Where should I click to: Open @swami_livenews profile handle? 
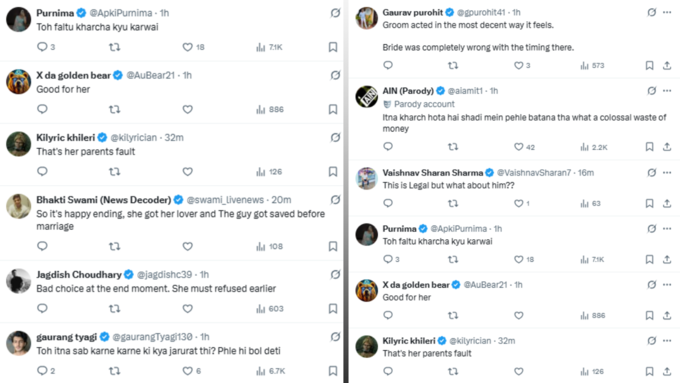pyautogui.click(x=225, y=200)
